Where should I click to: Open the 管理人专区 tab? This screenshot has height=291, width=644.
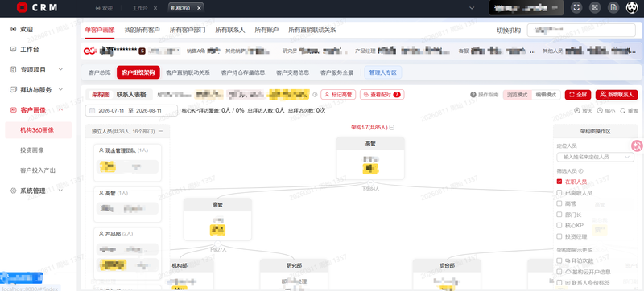click(383, 72)
